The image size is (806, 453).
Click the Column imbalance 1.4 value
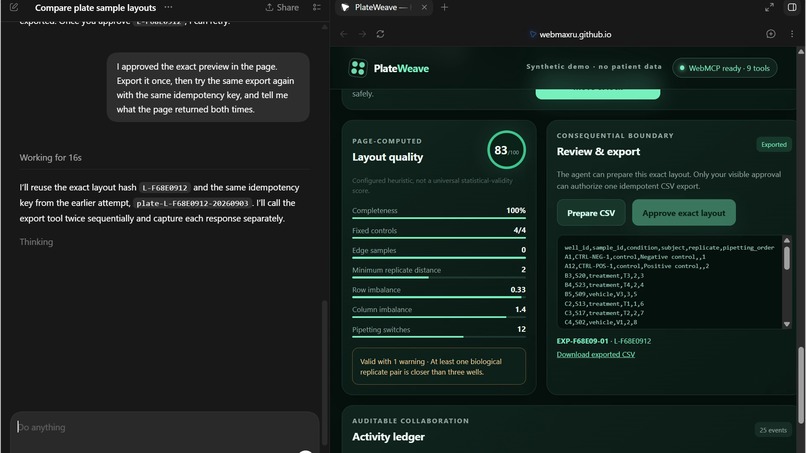click(x=520, y=310)
